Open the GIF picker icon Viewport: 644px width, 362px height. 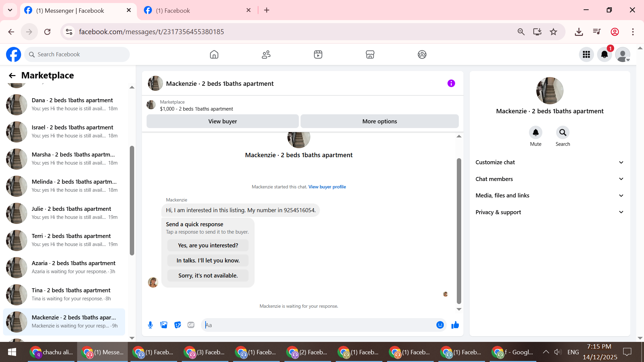pyautogui.click(x=191, y=325)
